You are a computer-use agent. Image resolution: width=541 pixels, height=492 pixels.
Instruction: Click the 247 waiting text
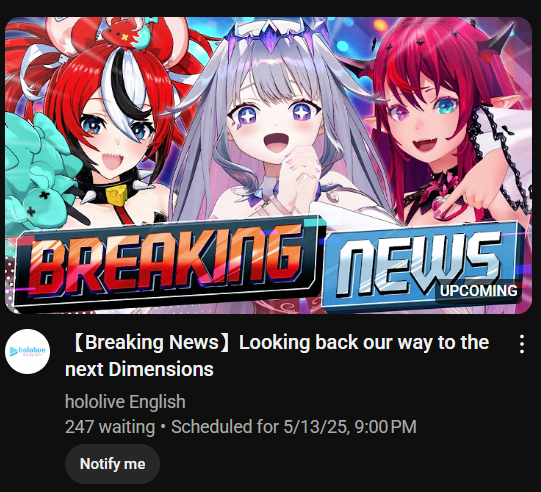pos(110,427)
